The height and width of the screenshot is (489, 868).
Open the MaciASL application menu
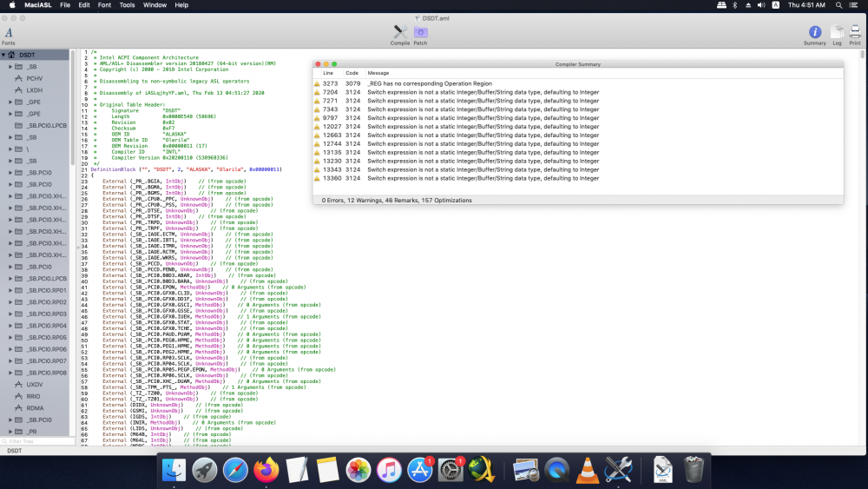[x=37, y=5]
